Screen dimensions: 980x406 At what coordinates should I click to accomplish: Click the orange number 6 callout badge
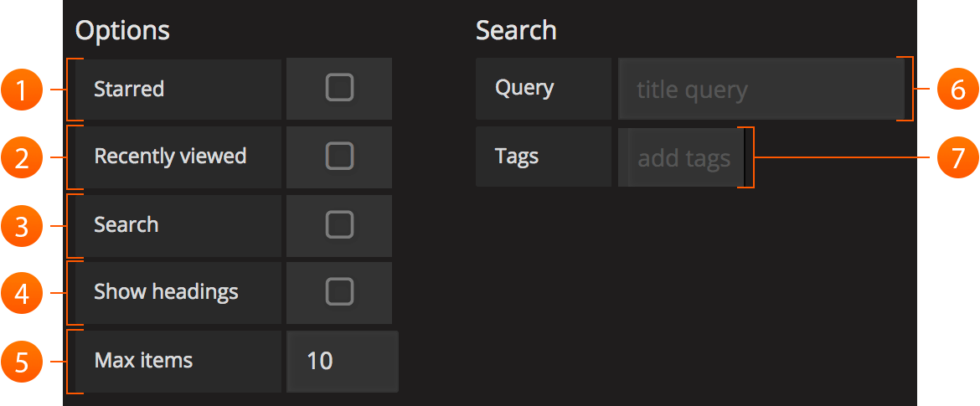[957, 90]
